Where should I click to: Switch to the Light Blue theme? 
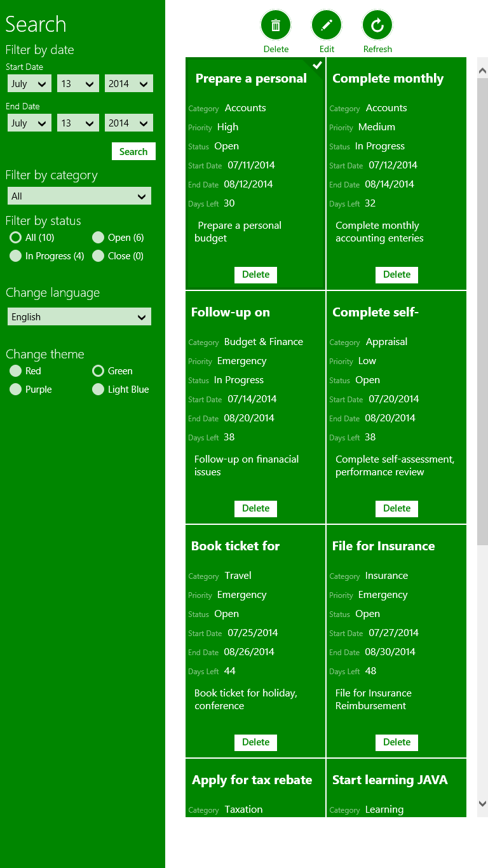pos(98,390)
